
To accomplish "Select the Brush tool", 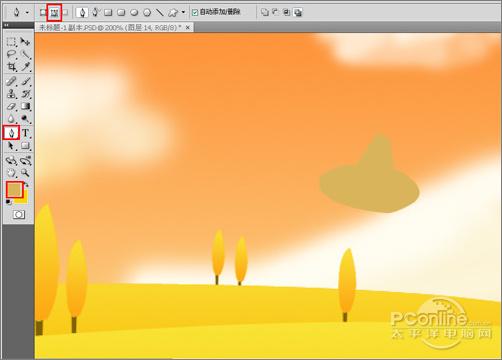I will (25, 81).
